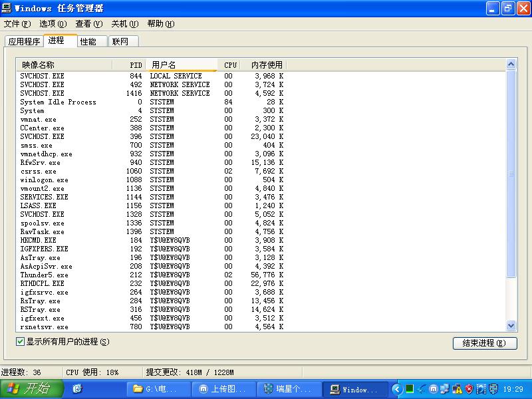Select the winlogon.exe process
Screen dimensions: 532x399
152,180
